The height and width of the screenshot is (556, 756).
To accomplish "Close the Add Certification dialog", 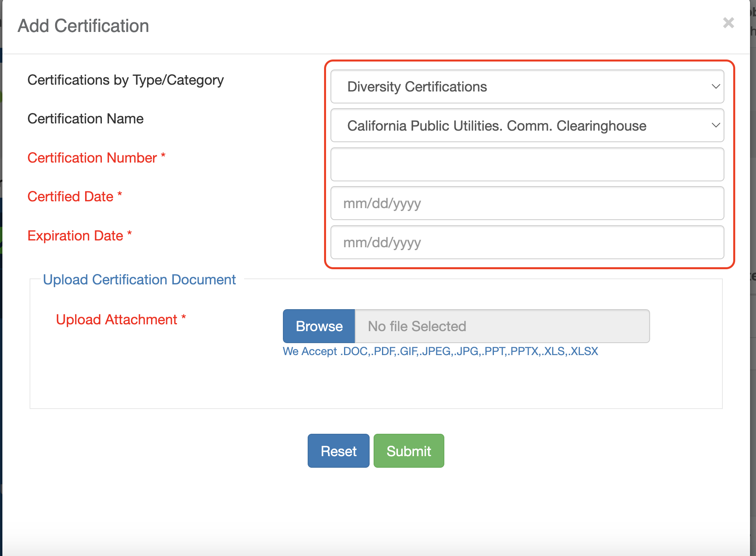I will coord(728,23).
